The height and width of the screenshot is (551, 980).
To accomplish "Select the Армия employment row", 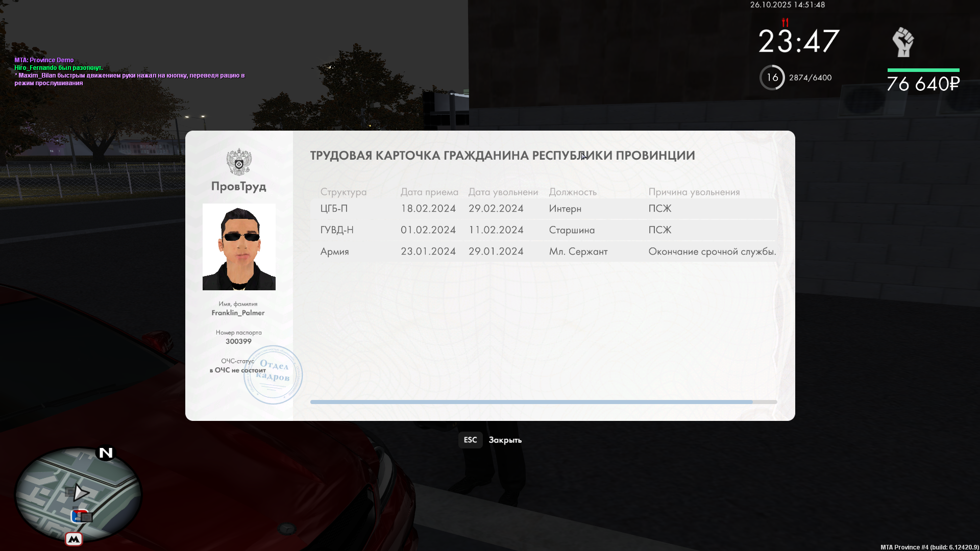I will pyautogui.click(x=543, y=252).
